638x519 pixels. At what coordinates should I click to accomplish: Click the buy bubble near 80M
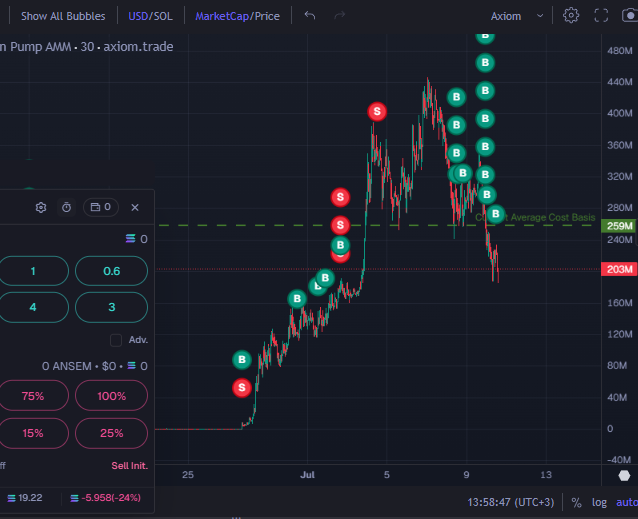pos(242,360)
